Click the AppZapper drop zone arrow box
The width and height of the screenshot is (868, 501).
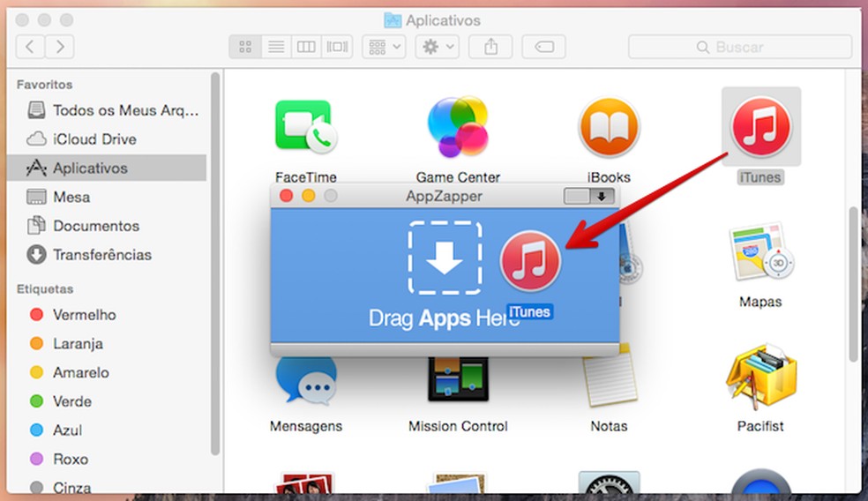coord(445,258)
